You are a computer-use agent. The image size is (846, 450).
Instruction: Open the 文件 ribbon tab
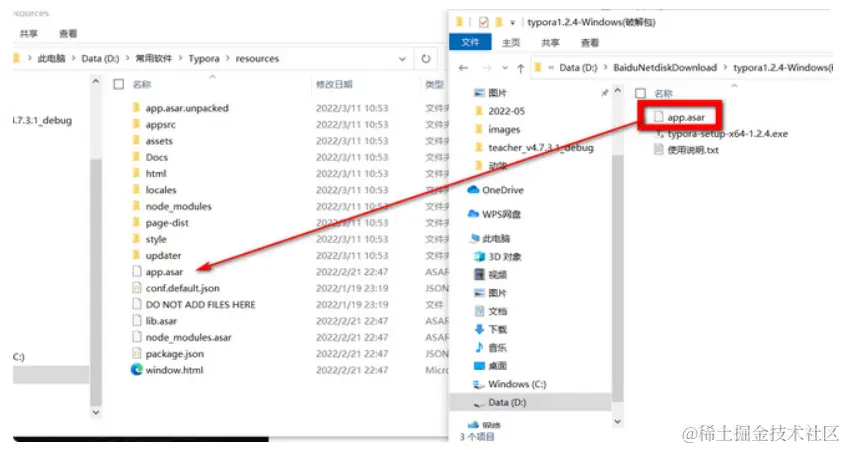pos(470,42)
